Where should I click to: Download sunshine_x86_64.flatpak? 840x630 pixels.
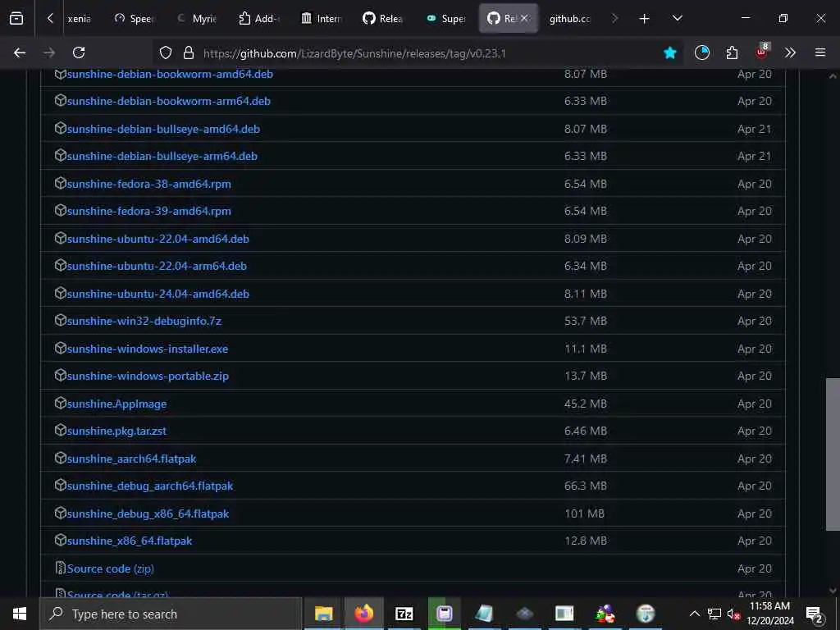(x=130, y=541)
